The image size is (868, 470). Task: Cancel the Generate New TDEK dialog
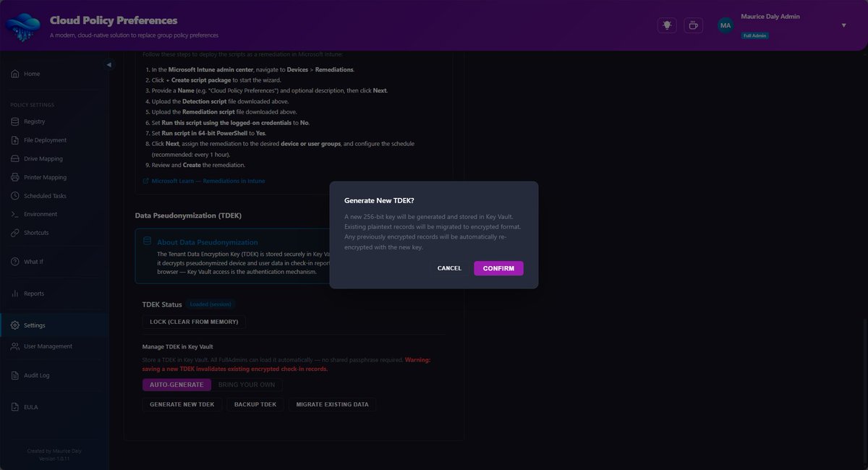click(449, 268)
